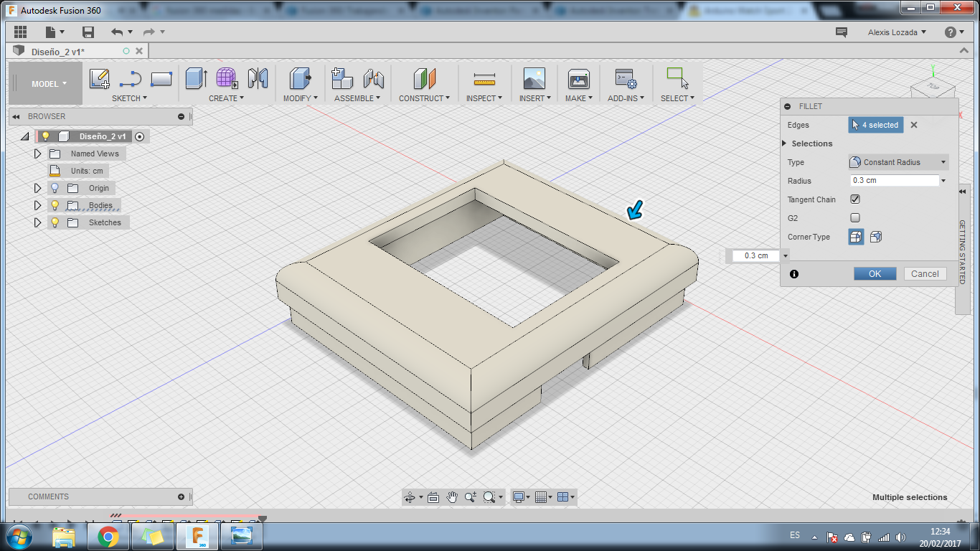Toggle visibility of Diseño_2 v1 component
The image size is (980, 551).
[45, 136]
